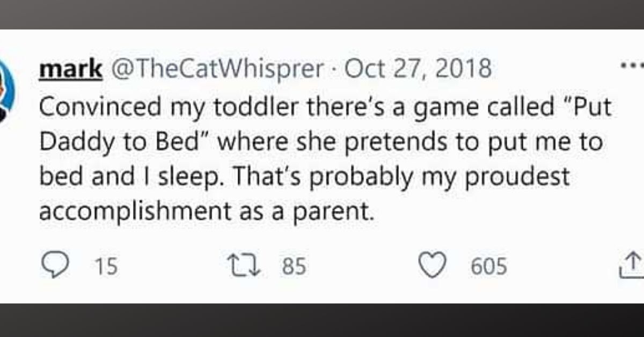Open the profile via display name "mark"
Screen dimensions: 644x337
click(x=70, y=69)
